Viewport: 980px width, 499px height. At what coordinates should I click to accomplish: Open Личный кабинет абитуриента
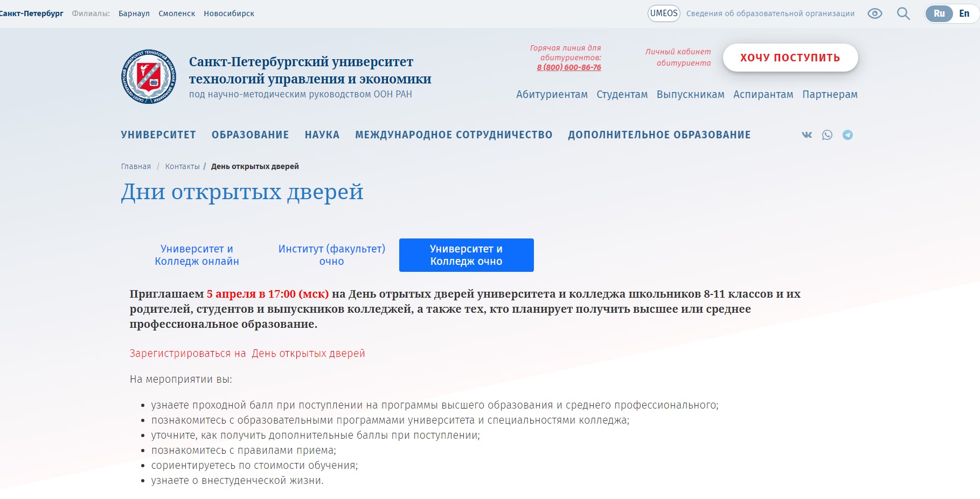tap(678, 58)
